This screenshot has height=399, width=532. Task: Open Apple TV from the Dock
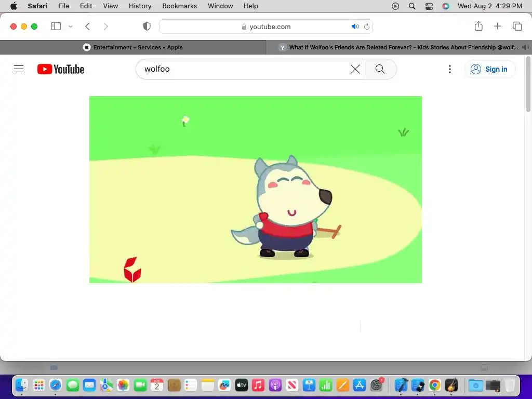click(241, 385)
